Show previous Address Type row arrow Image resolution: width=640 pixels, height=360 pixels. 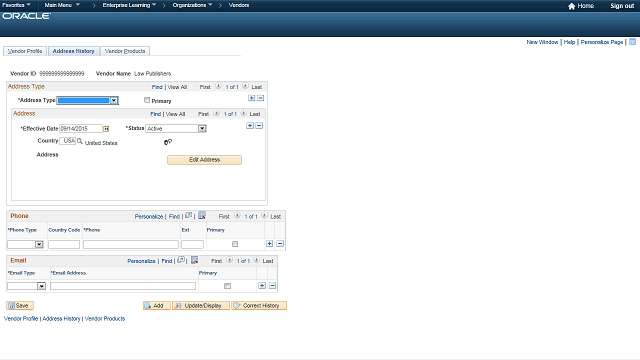click(218, 86)
